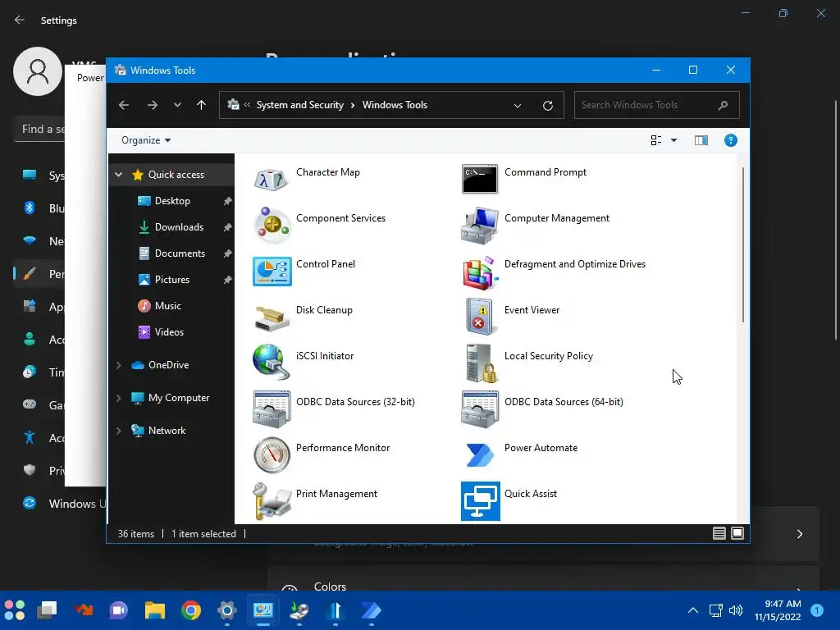
Task: Click the Refresh address bar icon
Action: pyautogui.click(x=547, y=106)
